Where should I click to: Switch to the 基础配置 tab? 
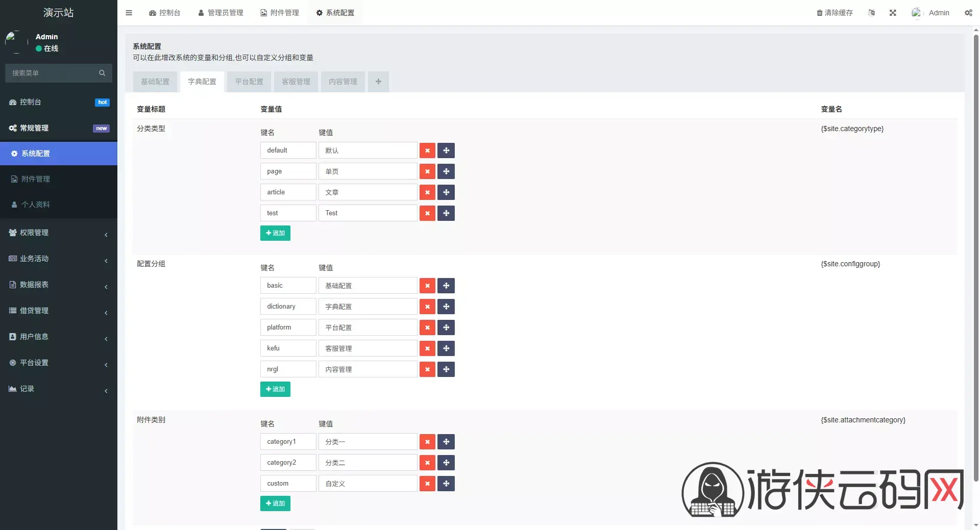pos(155,82)
